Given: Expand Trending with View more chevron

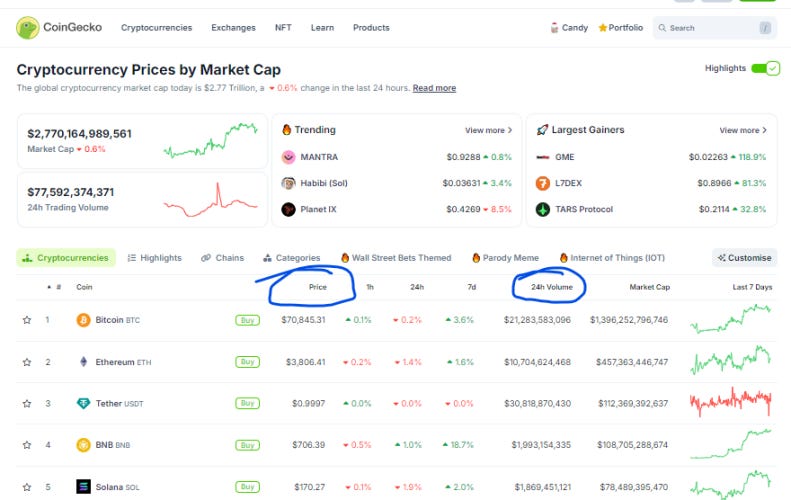Looking at the screenshot, I should pos(488,130).
